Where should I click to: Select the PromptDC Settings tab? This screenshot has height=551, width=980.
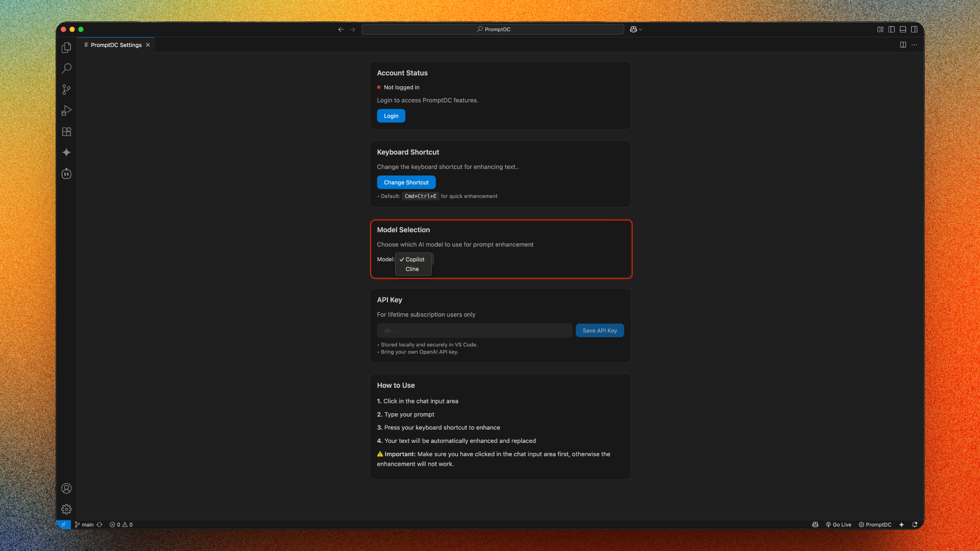pos(116,45)
